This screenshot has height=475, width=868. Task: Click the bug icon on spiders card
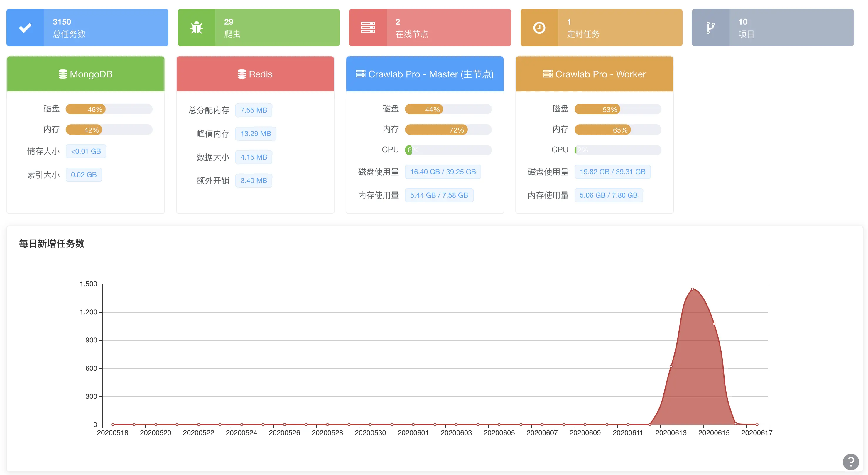pyautogui.click(x=196, y=28)
